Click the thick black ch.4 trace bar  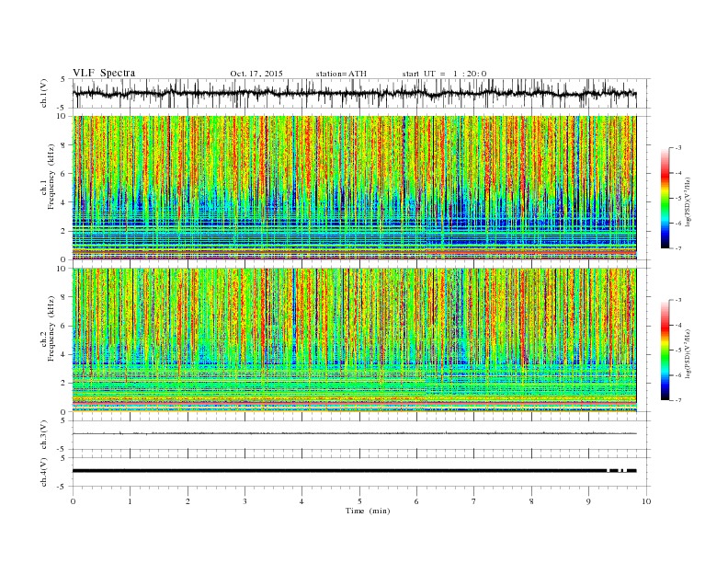(354, 471)
